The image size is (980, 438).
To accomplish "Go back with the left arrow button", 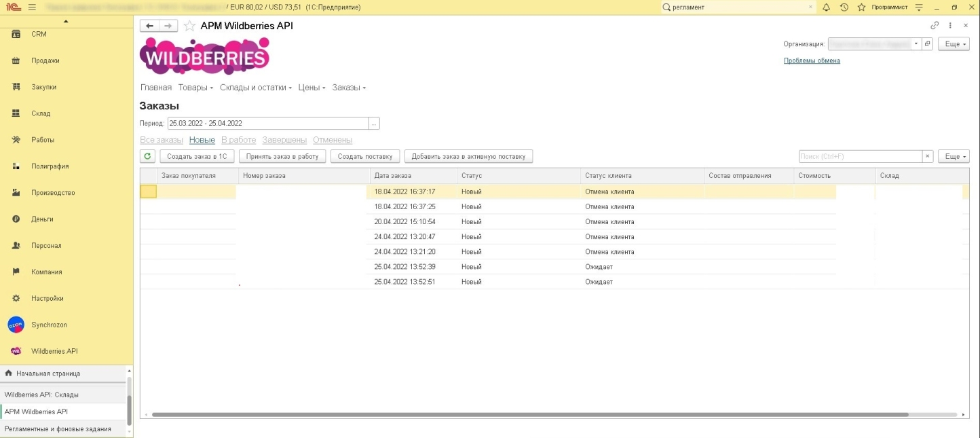I will click(149, 26).
